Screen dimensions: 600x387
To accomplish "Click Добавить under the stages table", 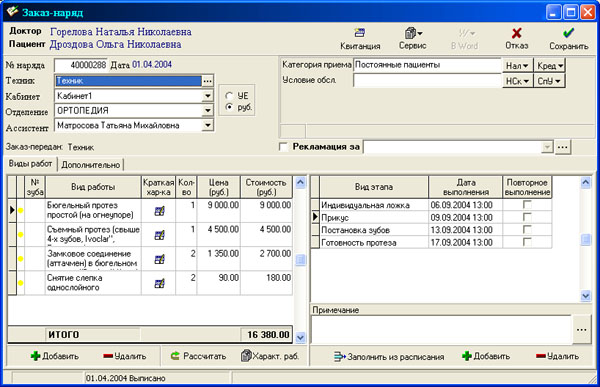I will coord(486,356).
